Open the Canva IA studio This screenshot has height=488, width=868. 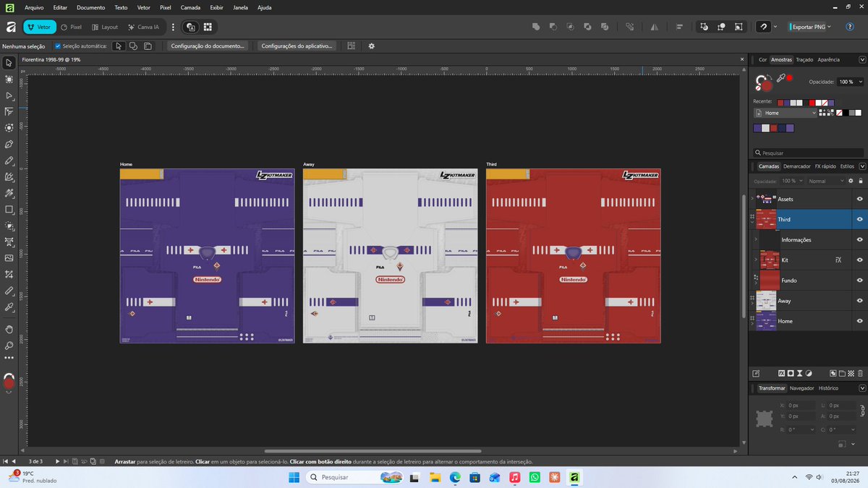point(143,27)
